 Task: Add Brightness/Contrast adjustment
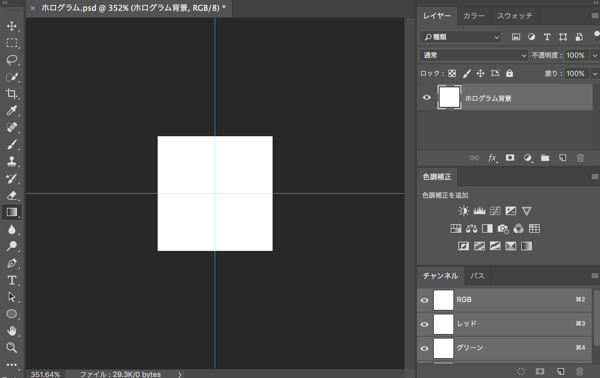coord(463,211)
